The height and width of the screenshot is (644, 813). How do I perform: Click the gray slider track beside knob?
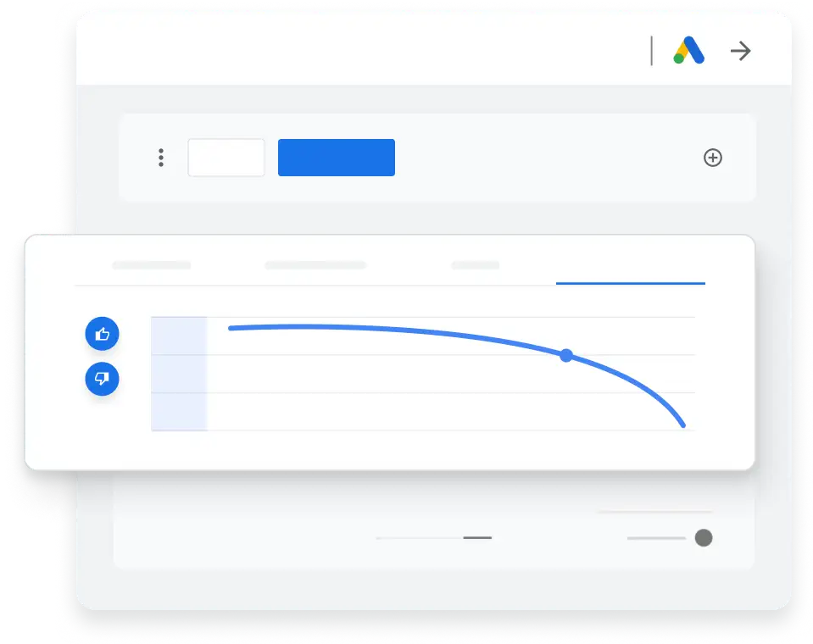coord(656,538)
